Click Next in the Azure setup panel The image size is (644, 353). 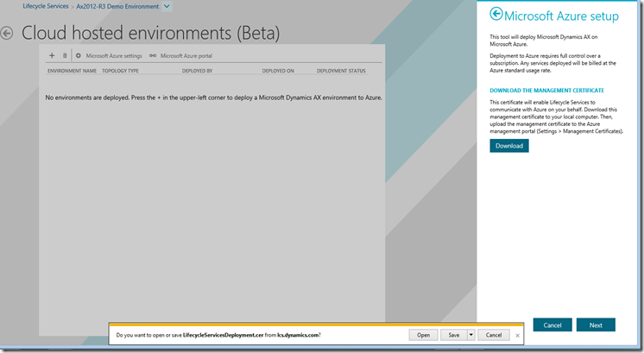pos(596,325)
